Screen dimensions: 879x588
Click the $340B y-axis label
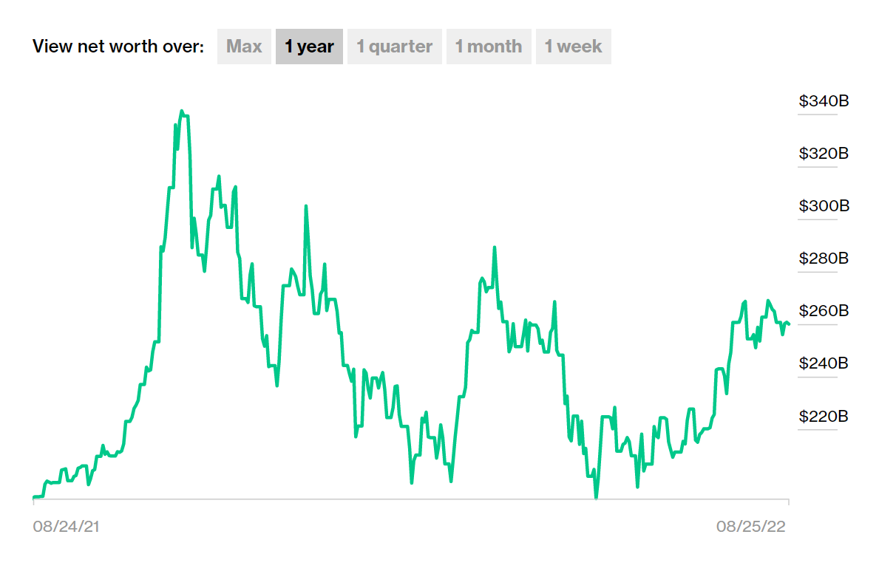click(824, 101)
